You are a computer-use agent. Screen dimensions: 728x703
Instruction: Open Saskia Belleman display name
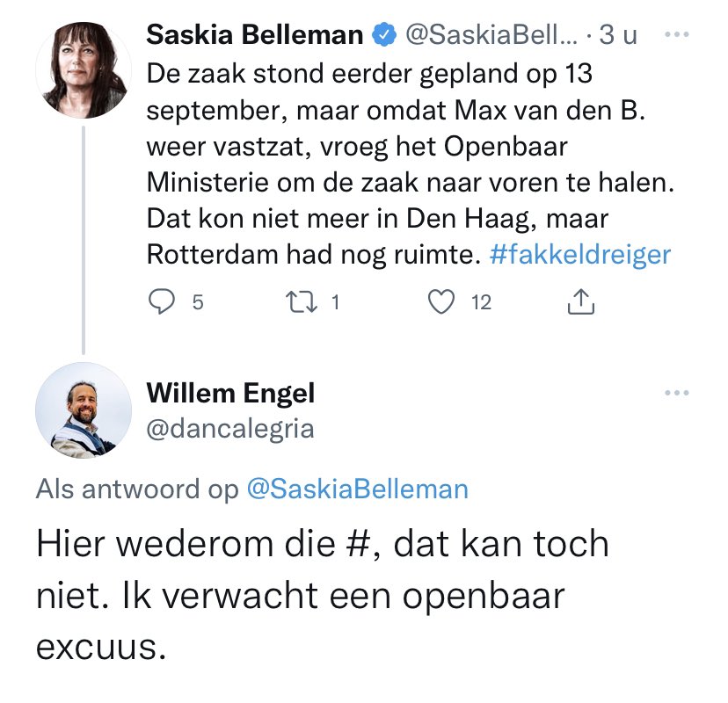(255, 35)
